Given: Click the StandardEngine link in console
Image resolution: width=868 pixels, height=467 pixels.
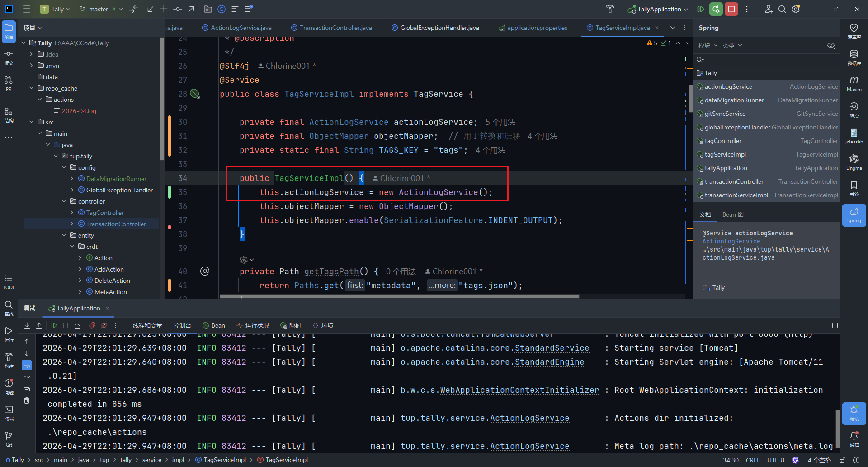Looking at the screenshot, I should coord(549,362).
